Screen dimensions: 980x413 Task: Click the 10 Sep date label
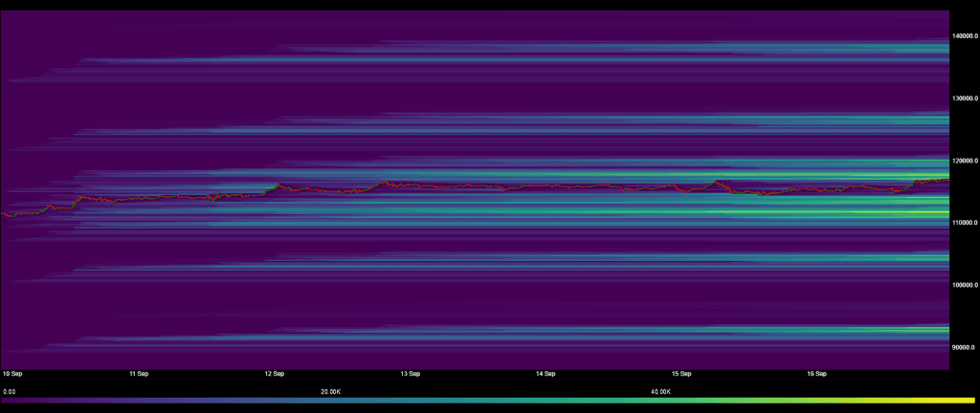point(12,374)
